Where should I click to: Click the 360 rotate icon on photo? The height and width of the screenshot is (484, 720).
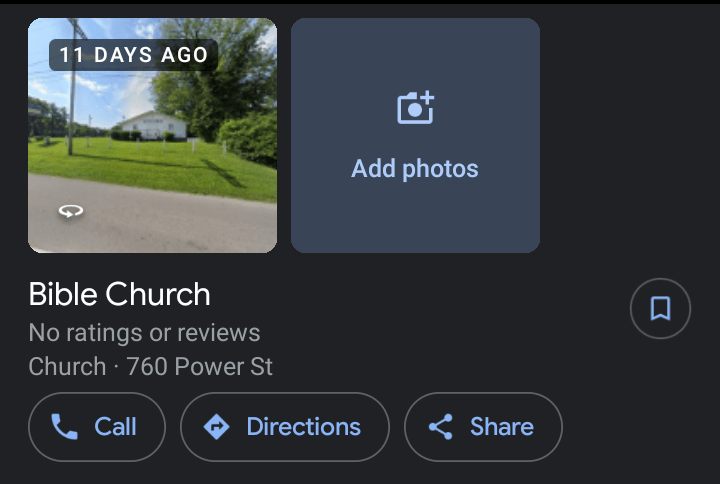tap(71, 211)
